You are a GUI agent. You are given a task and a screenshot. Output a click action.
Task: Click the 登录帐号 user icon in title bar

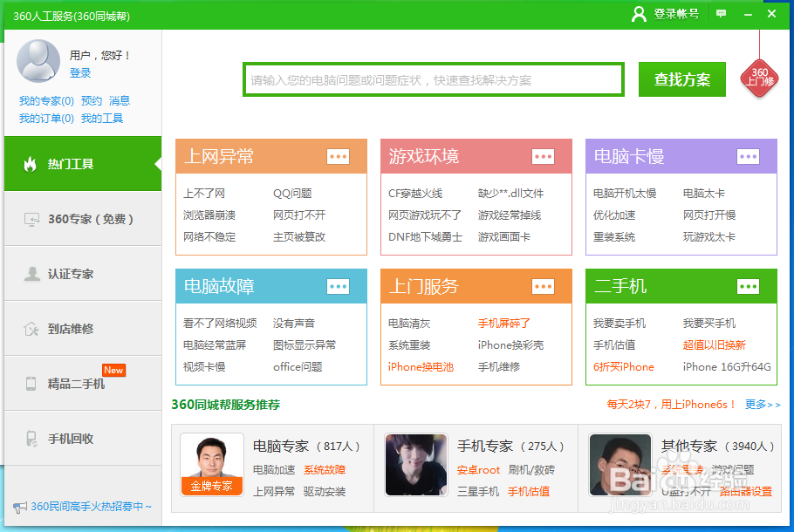(x=639, y=14)
